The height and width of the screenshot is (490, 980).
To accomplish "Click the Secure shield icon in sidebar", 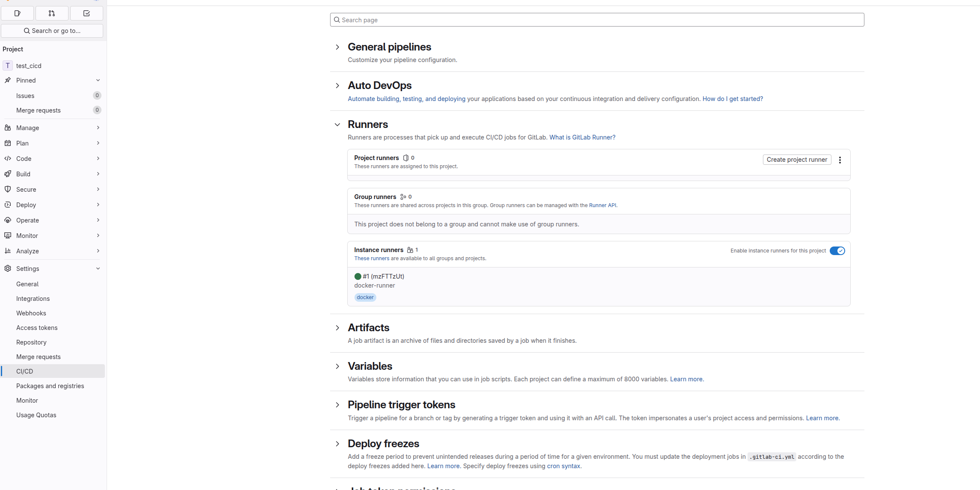I will 8,189.
